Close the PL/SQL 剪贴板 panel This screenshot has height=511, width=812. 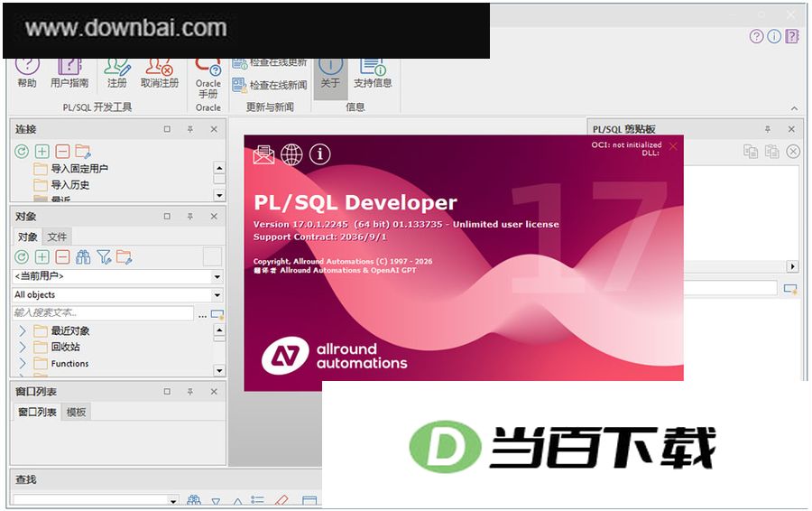point(791,129)
